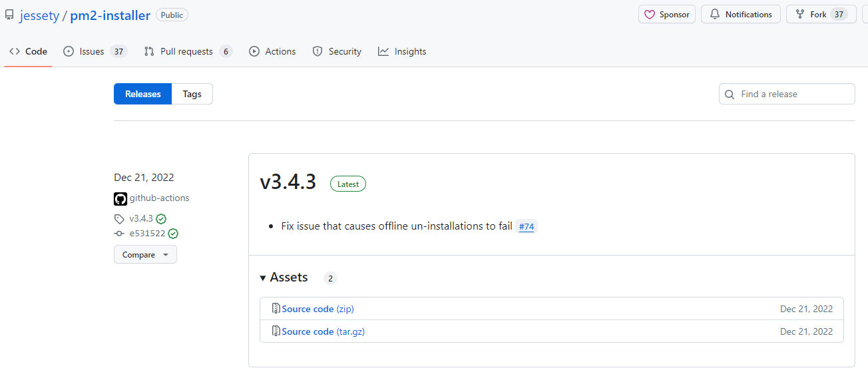This screenshot has height=378, width=868.
Task: Click the Insights graph icon
Action: click(383, 51)
